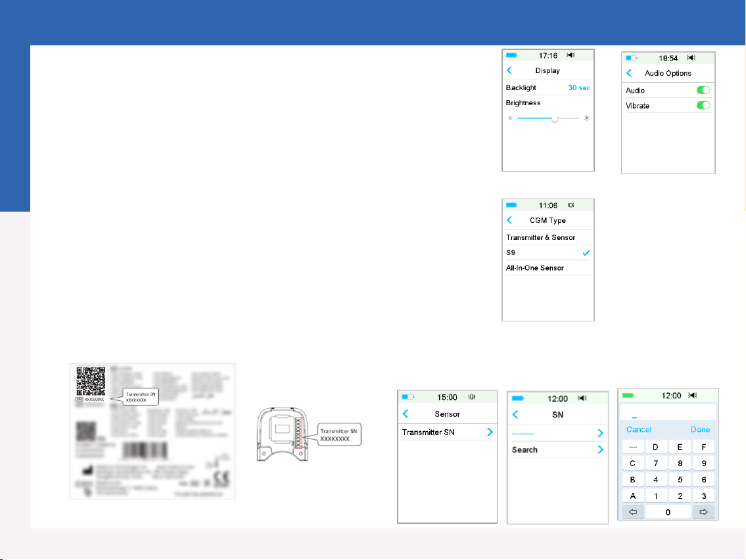Viewport: 746px width, 560px height.
Task: Tap keypad key A
Action: 633,496
